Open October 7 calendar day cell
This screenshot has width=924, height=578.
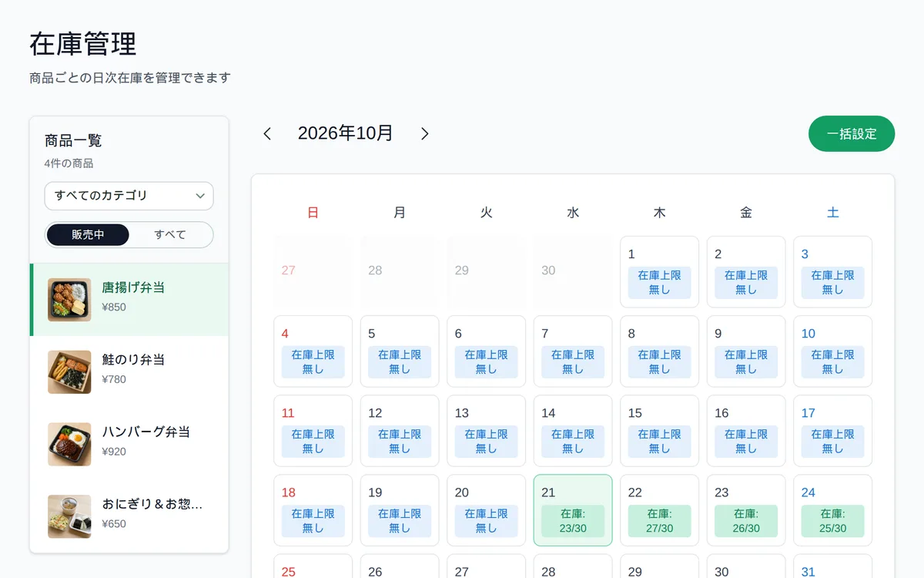coord(573,351)
